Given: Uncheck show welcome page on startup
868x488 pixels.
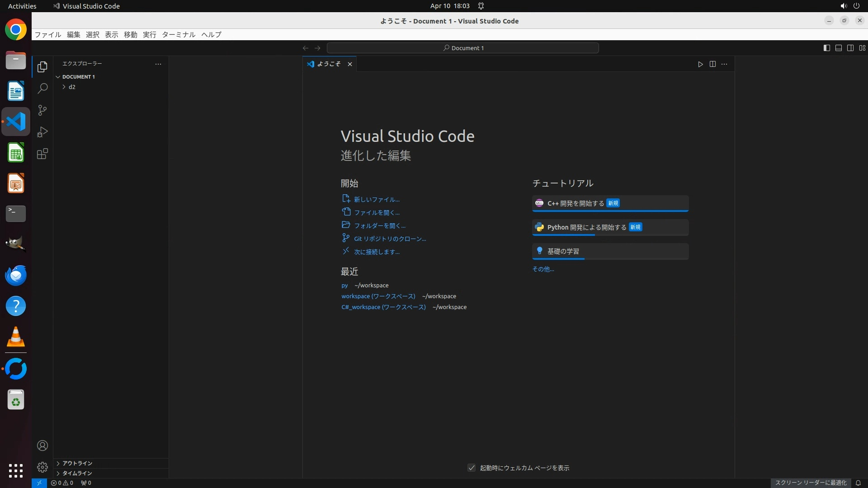Looking at the screenshot, I should [472, 468].
